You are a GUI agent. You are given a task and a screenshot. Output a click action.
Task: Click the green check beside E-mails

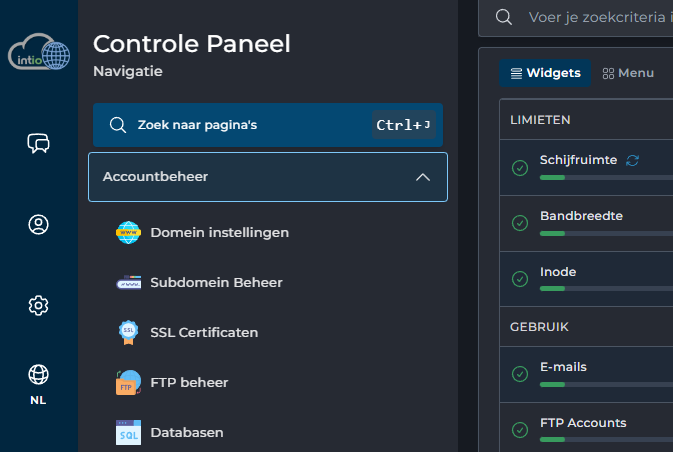point(519,374)
